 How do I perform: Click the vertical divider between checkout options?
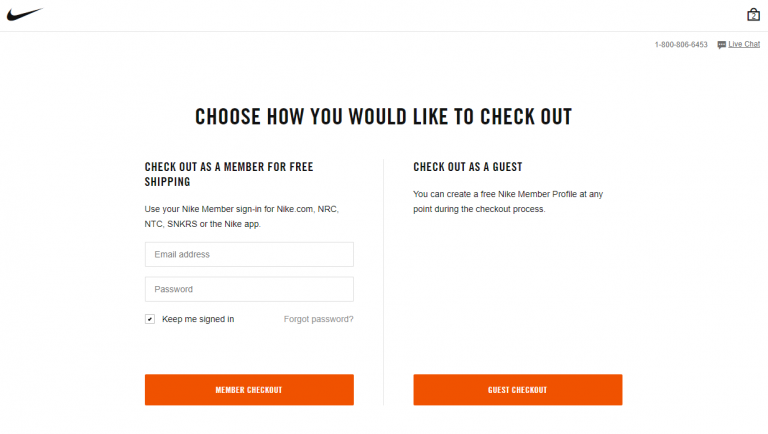click(x=384, y=282)
